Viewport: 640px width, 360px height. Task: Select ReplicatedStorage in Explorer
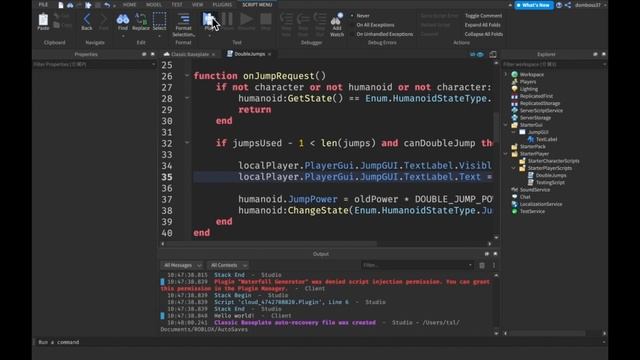pyautogui.click(x=540, y=103)
